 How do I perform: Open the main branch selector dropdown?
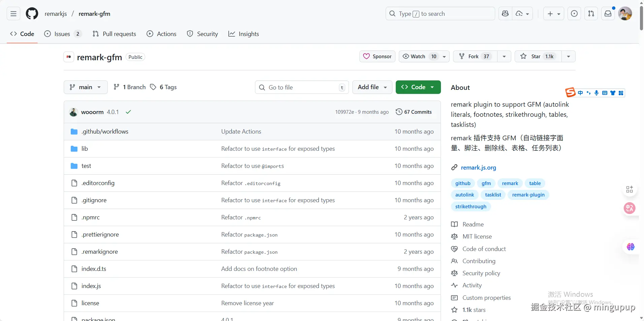point(86,87)
